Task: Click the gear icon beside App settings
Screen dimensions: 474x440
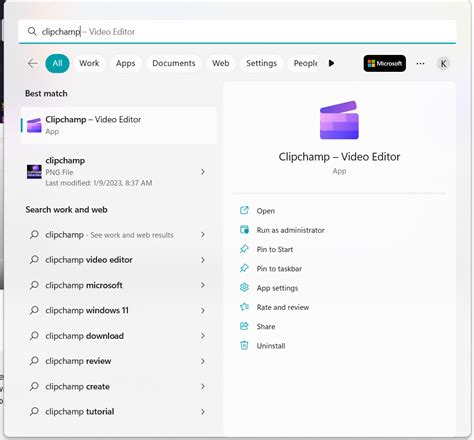Action: [244, 287]
